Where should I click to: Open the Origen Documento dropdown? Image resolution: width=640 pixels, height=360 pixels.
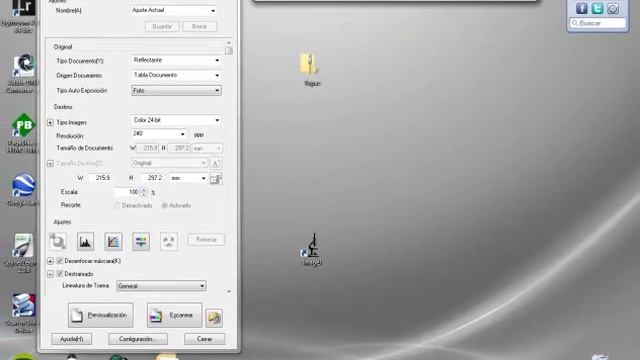tap(176, 76)
